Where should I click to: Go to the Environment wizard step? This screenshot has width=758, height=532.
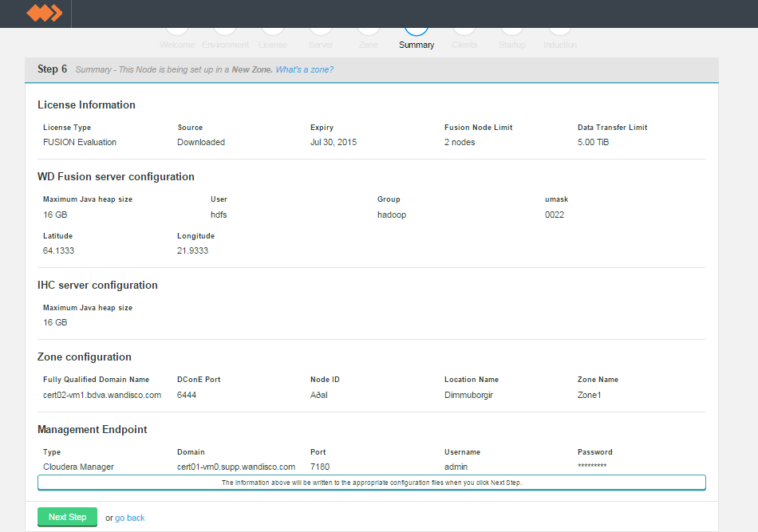225,45
